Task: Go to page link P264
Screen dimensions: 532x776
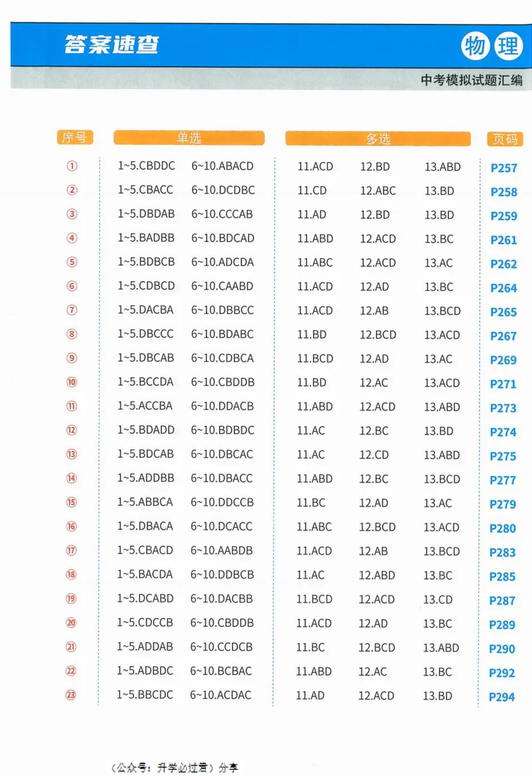Action: click(x=503, y=288)
